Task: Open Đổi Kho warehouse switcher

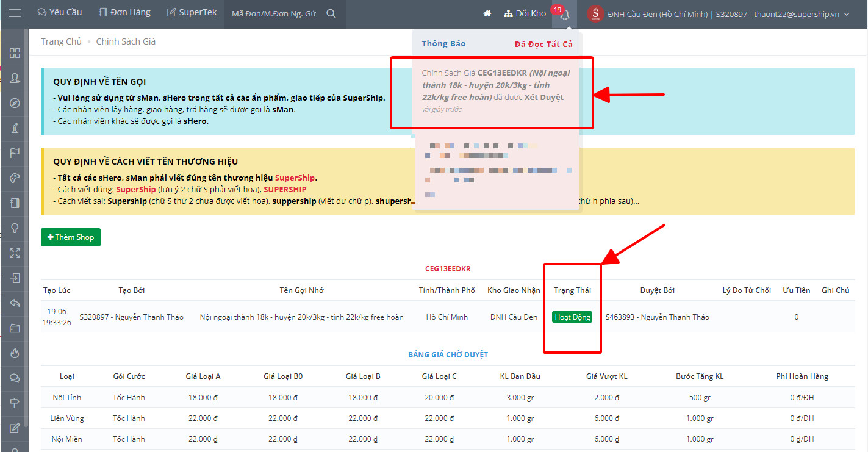Action: 525,13
